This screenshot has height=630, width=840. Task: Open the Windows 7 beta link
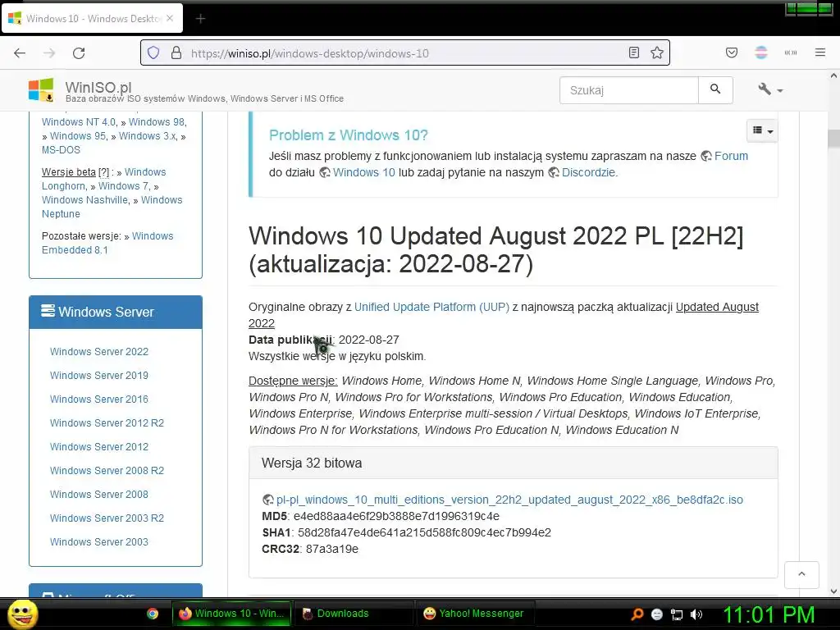[123, 186]
